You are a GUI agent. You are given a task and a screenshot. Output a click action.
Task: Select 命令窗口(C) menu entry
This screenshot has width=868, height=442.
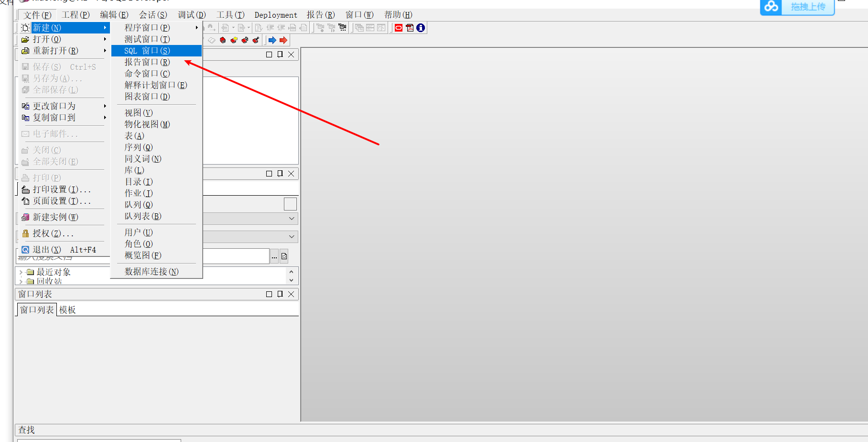(157, 74)
